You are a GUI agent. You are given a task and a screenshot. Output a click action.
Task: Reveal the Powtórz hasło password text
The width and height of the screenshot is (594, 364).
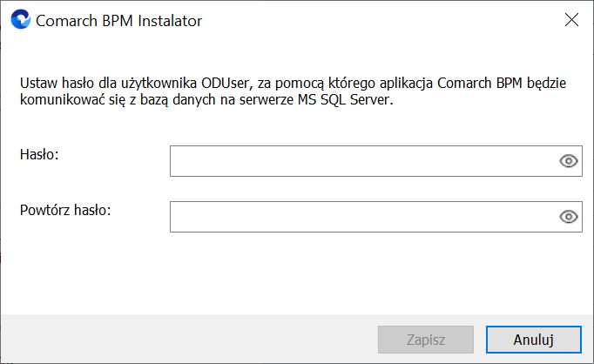pyautogui.click(x=568, y=217)
